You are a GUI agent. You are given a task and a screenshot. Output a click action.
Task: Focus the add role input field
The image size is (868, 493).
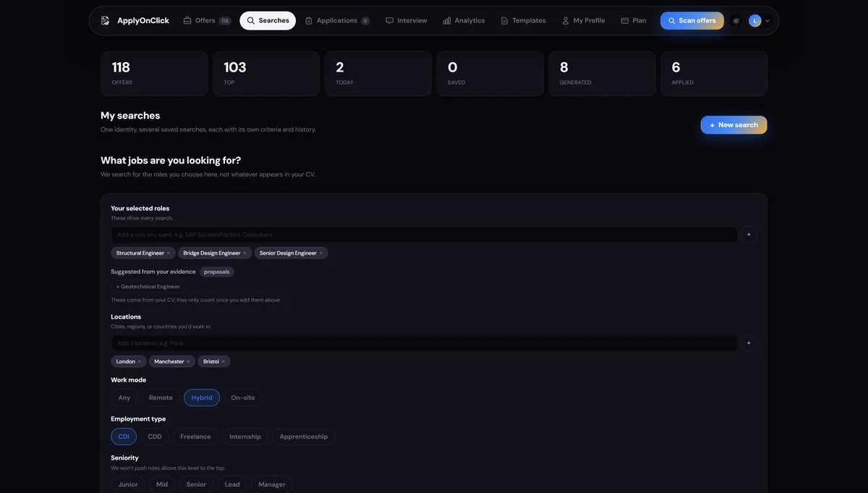[424, 234]
